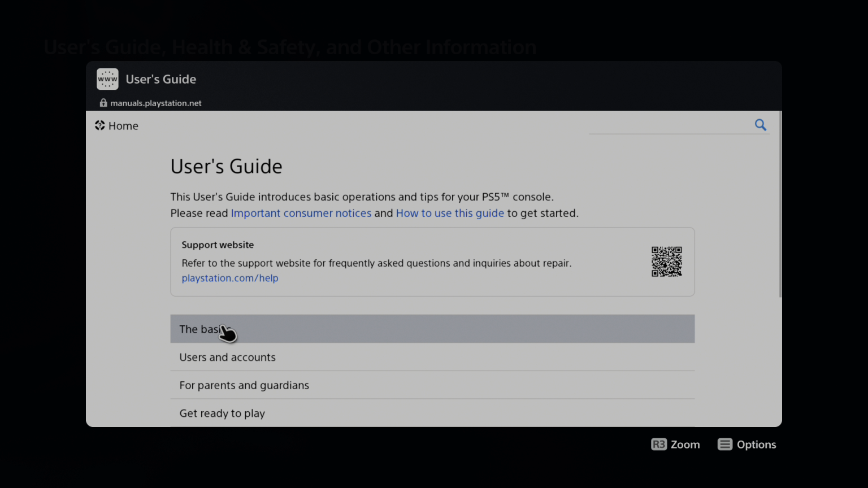Screen dimensions: 868x488
Task: Click the manuals.playstation.net address text
Action: (x=156, y=103)
